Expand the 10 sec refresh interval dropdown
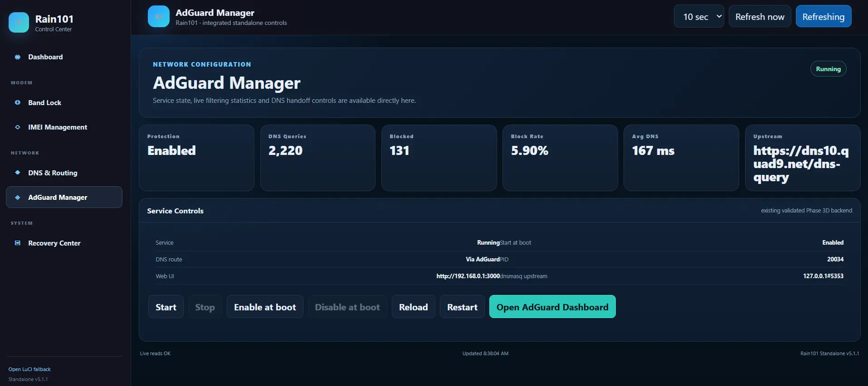This screenshot has height=386, width=868. pyautogui.click(x=699, y=16)
